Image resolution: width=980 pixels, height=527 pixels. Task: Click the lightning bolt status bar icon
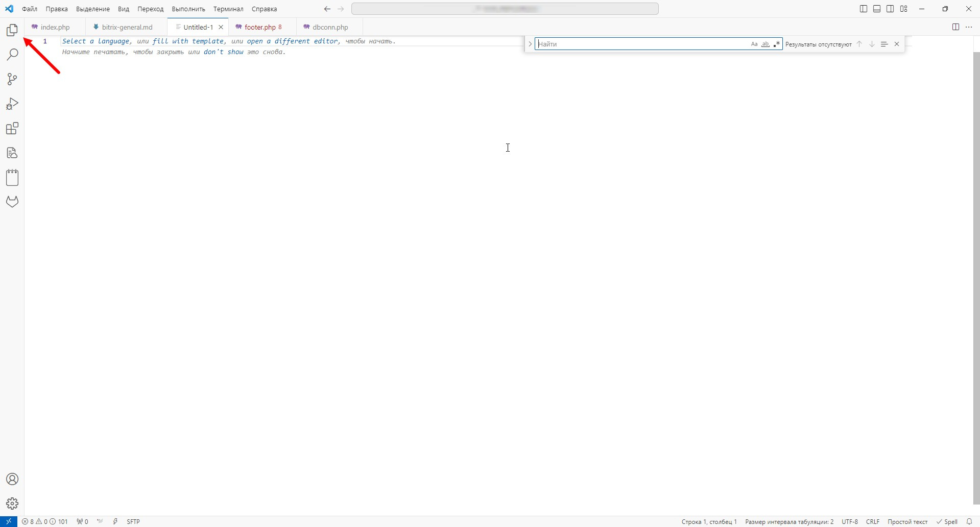click(115, 521)
